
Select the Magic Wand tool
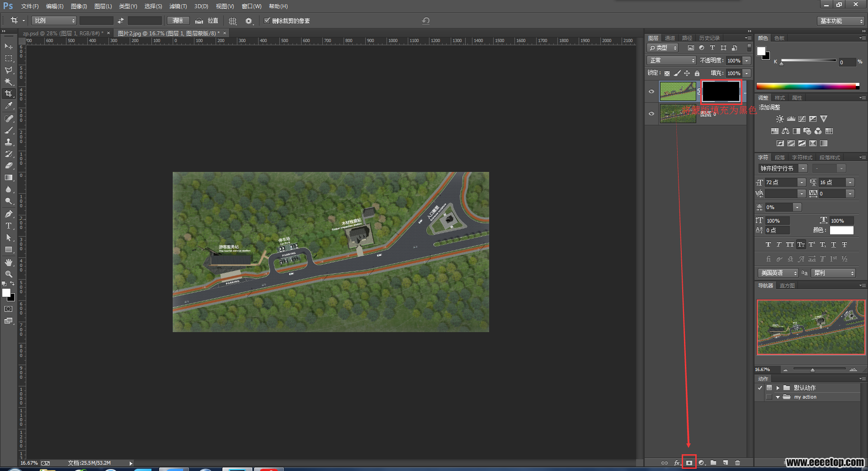pos(9,82)
